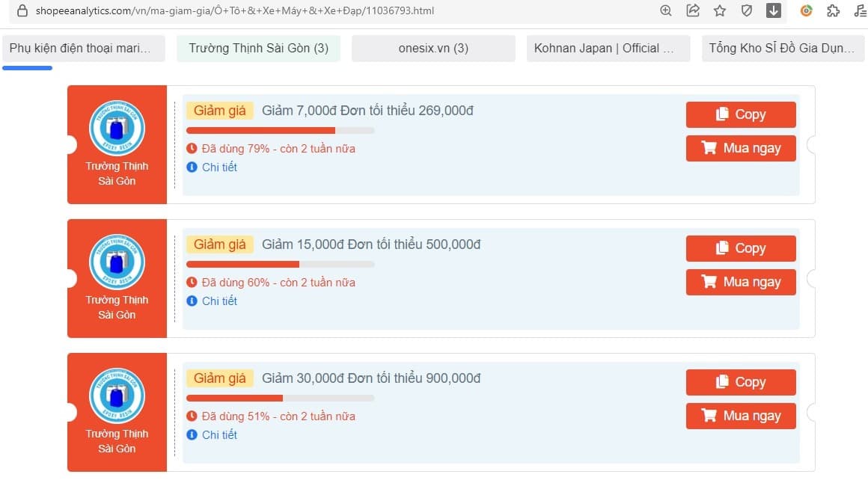The width and height of the screenshot is (868, 483).
Task: Open the shield protection icon
Action: click(746, 10)
